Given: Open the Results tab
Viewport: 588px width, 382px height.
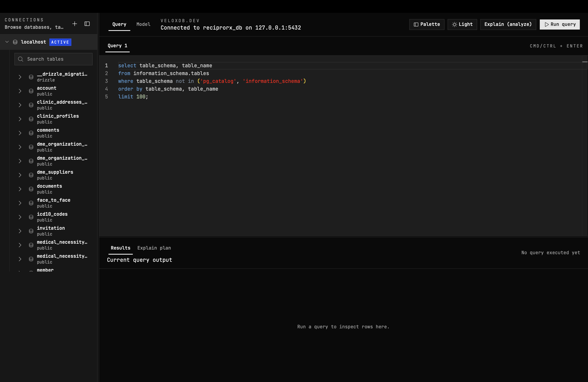Looking at the screenshot, I should [x=121, y=248].
